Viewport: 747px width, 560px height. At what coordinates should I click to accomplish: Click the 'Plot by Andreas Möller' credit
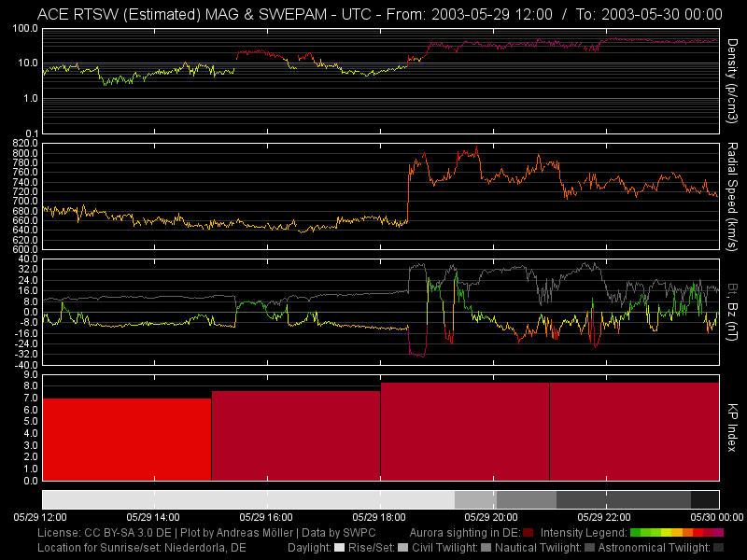coord(237,533)
